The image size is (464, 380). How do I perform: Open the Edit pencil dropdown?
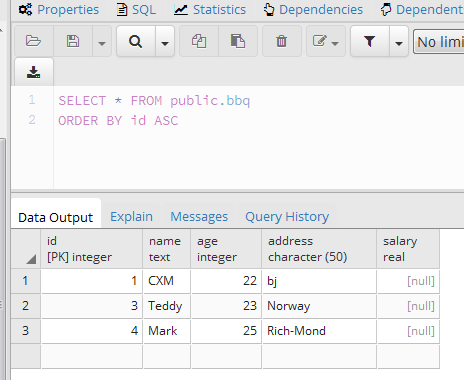326,41
